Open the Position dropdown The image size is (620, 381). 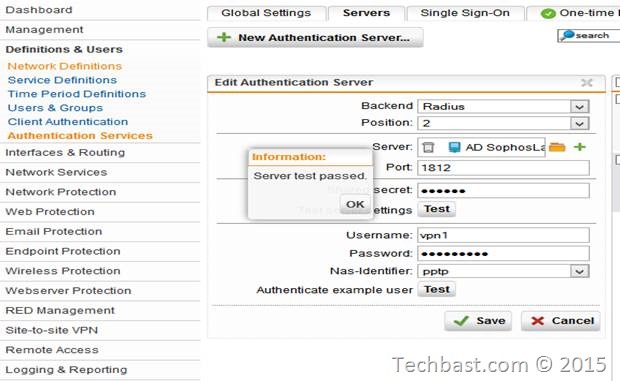click(x=579, y=124)
